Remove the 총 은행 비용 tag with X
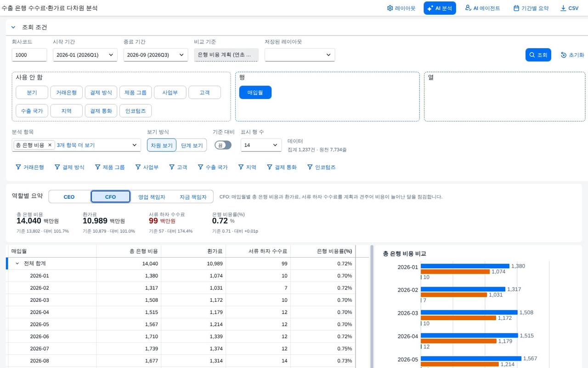Screen dimensions: 588x368 coord(50,145)
